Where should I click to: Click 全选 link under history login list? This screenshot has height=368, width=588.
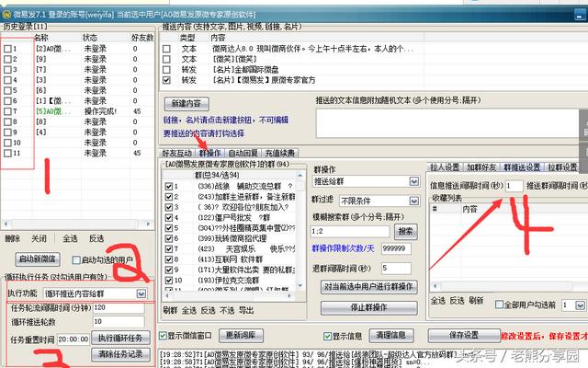[70, 238]
